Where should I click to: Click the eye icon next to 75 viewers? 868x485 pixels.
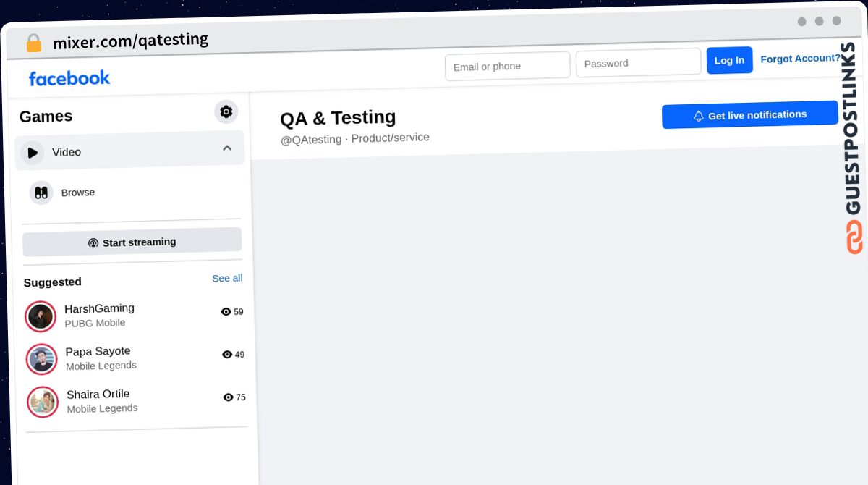pyautogui.click(x=229, y=397)
